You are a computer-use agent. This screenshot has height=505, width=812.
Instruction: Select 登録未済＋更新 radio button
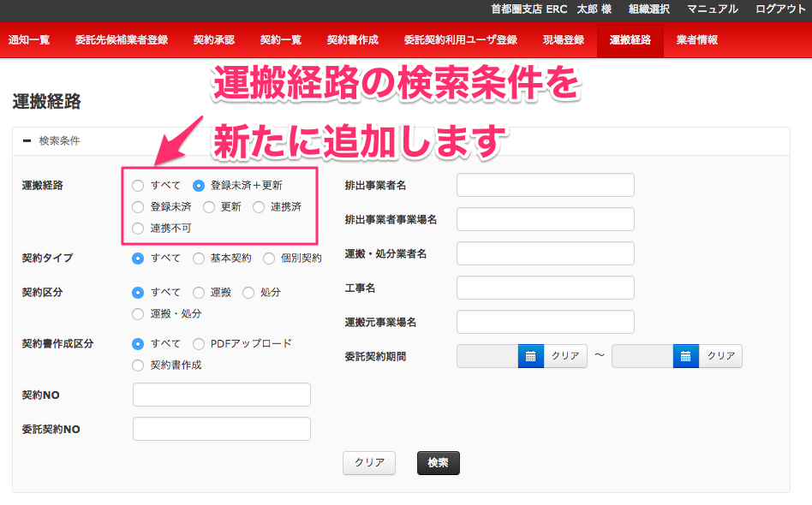199,185
